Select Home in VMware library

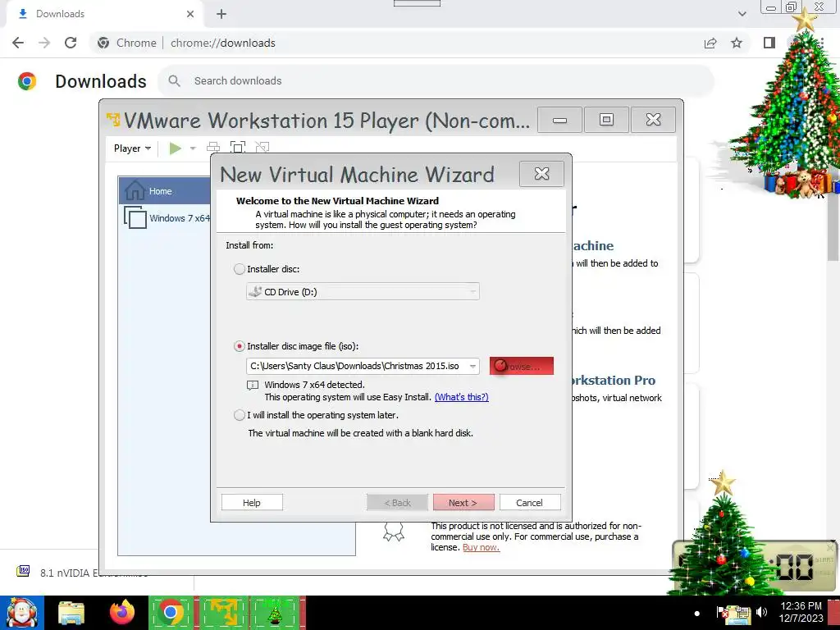pos(164,191)
